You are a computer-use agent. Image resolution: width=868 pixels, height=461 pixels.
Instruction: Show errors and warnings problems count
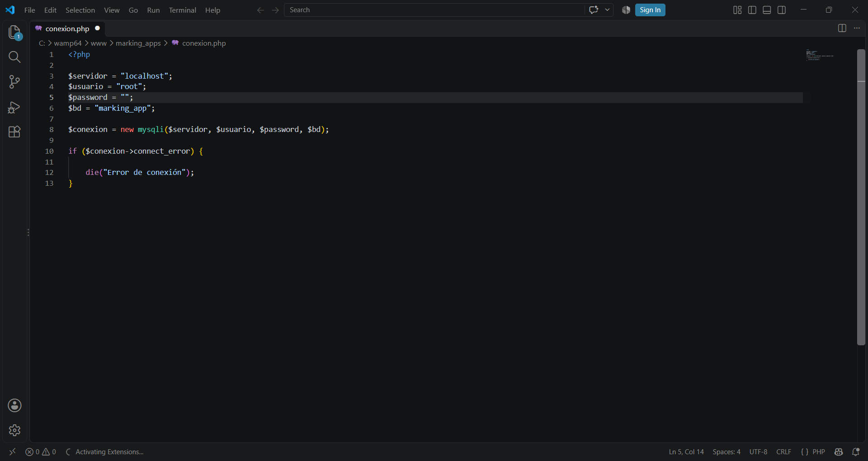coord(41,452)
